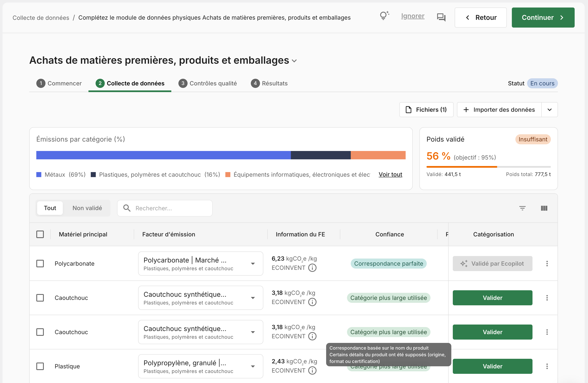Check the first Caoutchouc row checkbox
Image resolution: width=588 pixels, height=383 pixels.
(x=40, y=298)
